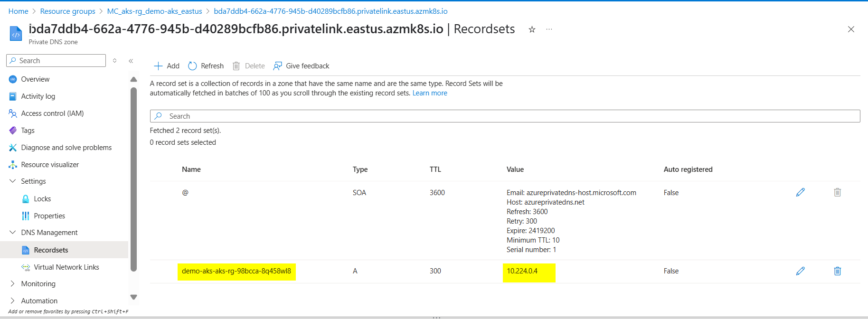Add a new record set
The image size is (868, 319).
(x=167, y=66)
